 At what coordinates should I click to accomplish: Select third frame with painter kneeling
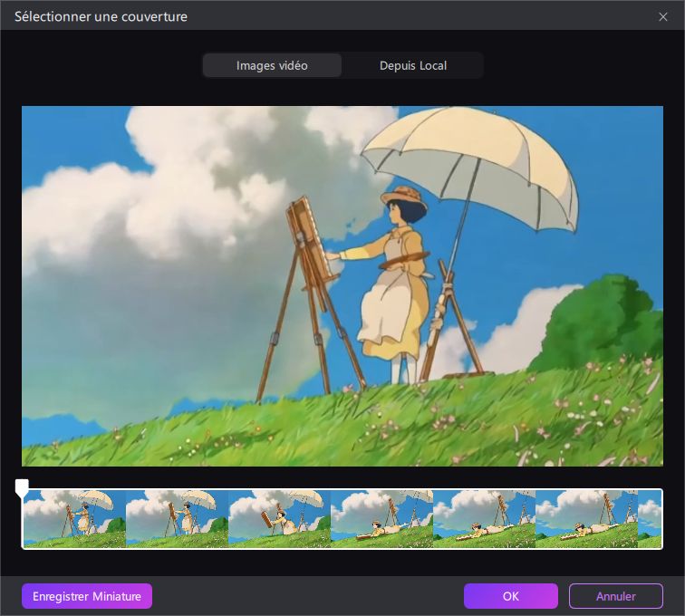tap(280, 519)
